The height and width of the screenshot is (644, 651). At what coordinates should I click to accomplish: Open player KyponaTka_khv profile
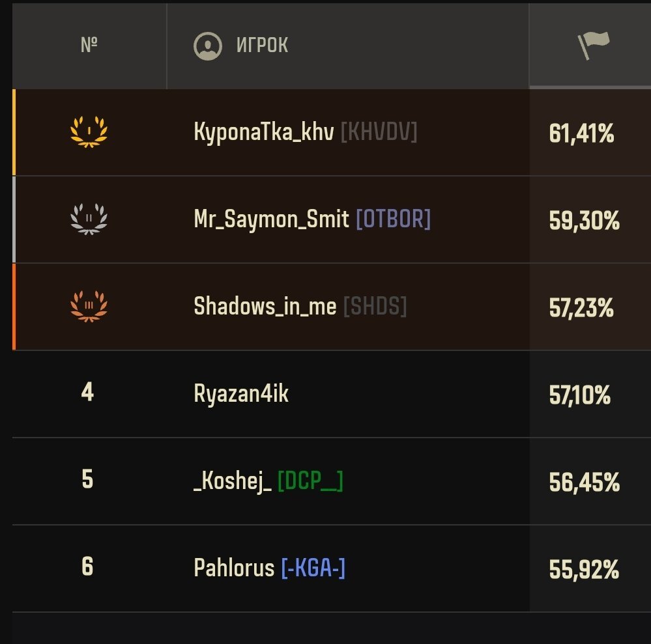(264, 132)
